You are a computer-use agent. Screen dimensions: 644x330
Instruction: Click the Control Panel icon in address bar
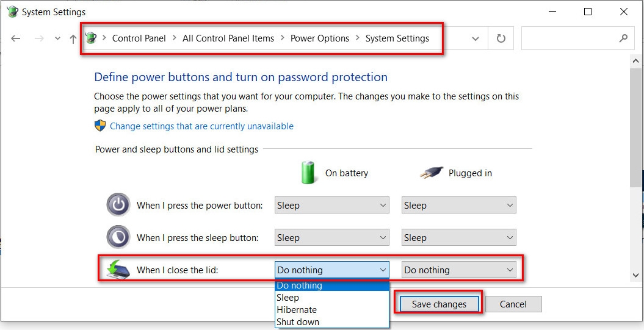[91, 38]
